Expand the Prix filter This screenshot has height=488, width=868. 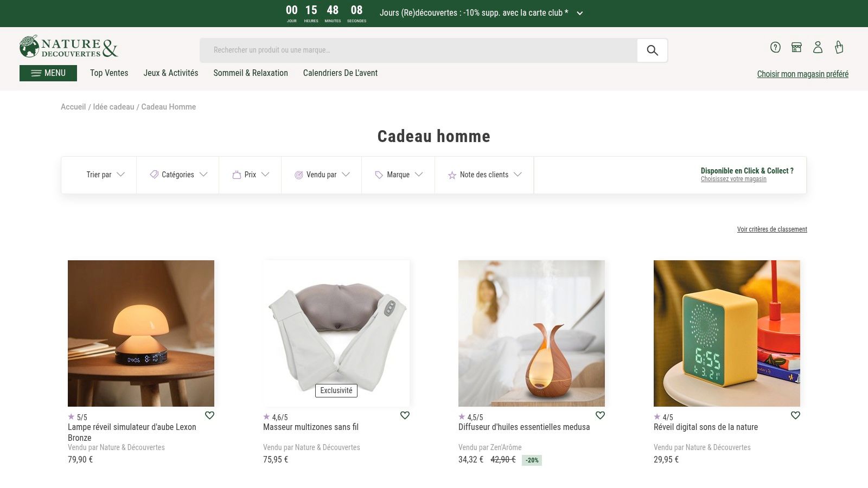coord(251,175)
